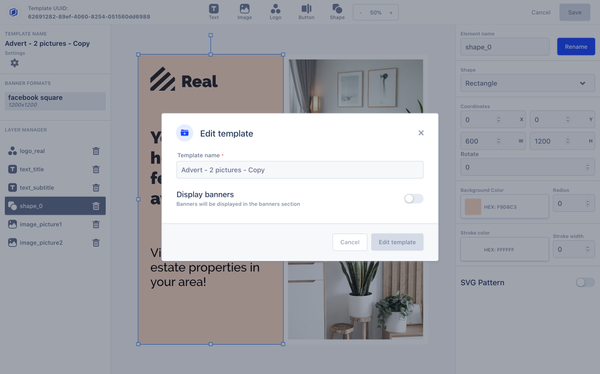Delete the text_title layer
The image size is (600, 374).
[96, 169]
